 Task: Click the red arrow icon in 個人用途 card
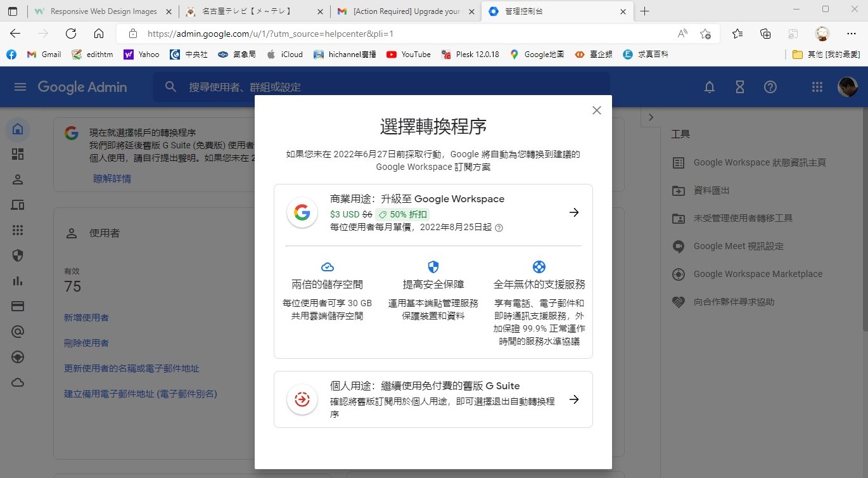coord(302,399)
